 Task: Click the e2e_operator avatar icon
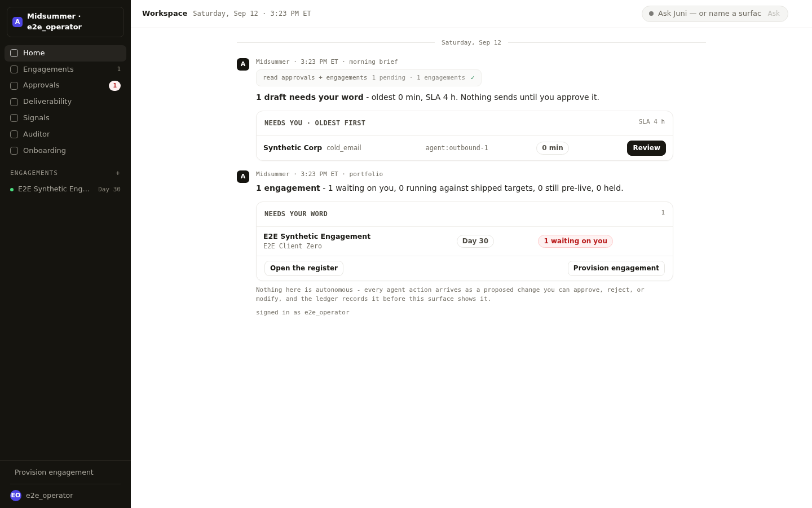tap(16, 496)
